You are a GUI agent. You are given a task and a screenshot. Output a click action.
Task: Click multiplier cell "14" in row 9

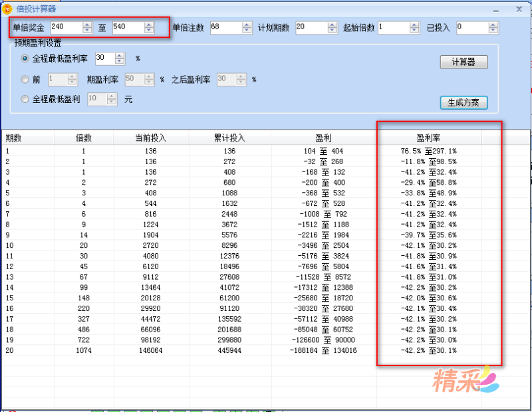tap(84, 235)
